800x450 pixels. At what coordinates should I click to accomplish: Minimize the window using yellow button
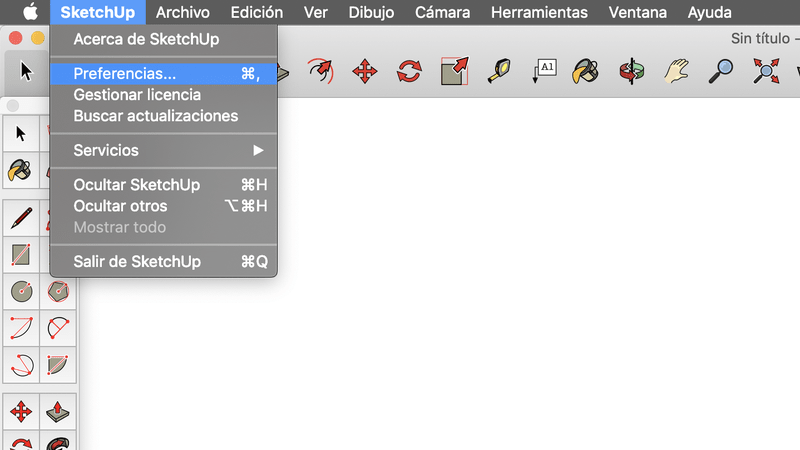click(x=38, y=38)
